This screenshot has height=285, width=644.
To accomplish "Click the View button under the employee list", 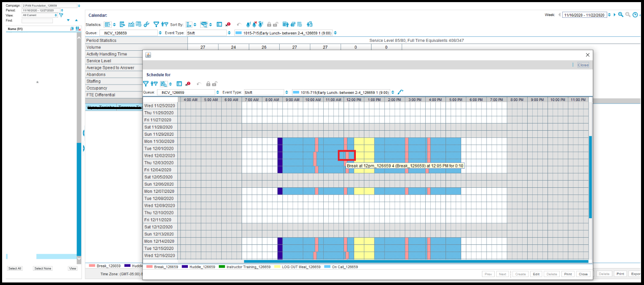I will [x=73, y=269].
